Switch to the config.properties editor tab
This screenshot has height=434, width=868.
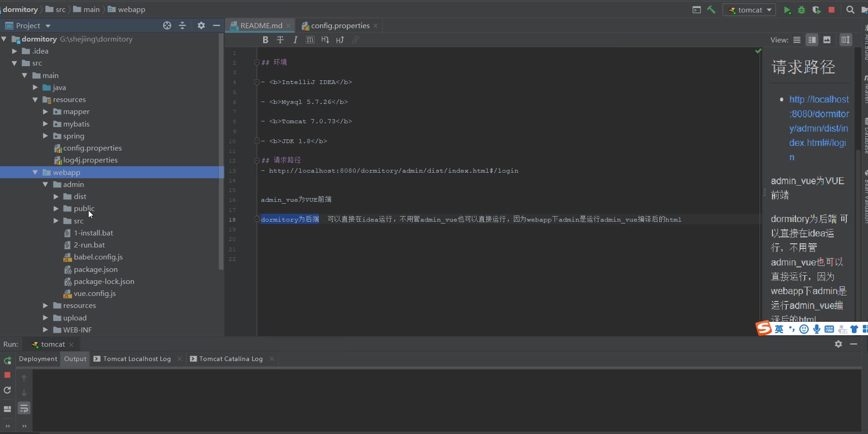click(340, 25)
